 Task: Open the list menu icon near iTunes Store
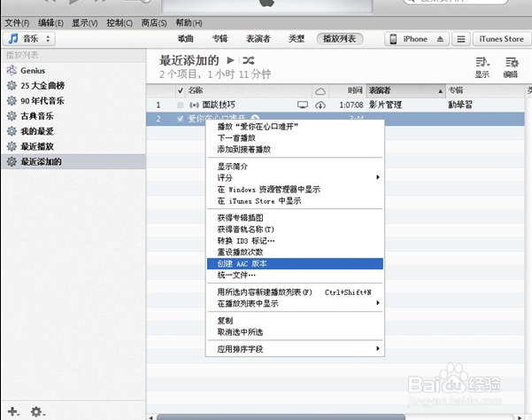461,39
